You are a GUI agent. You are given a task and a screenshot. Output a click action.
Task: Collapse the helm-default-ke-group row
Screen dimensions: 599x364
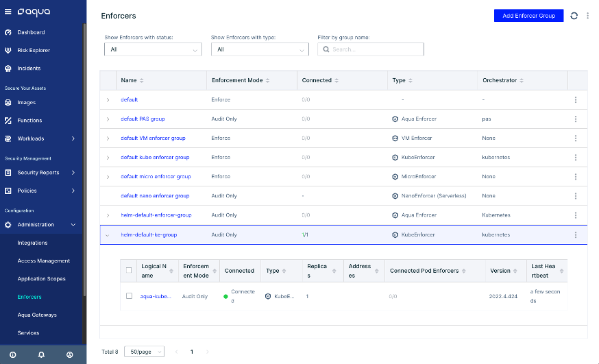click(x=108, y=235)
